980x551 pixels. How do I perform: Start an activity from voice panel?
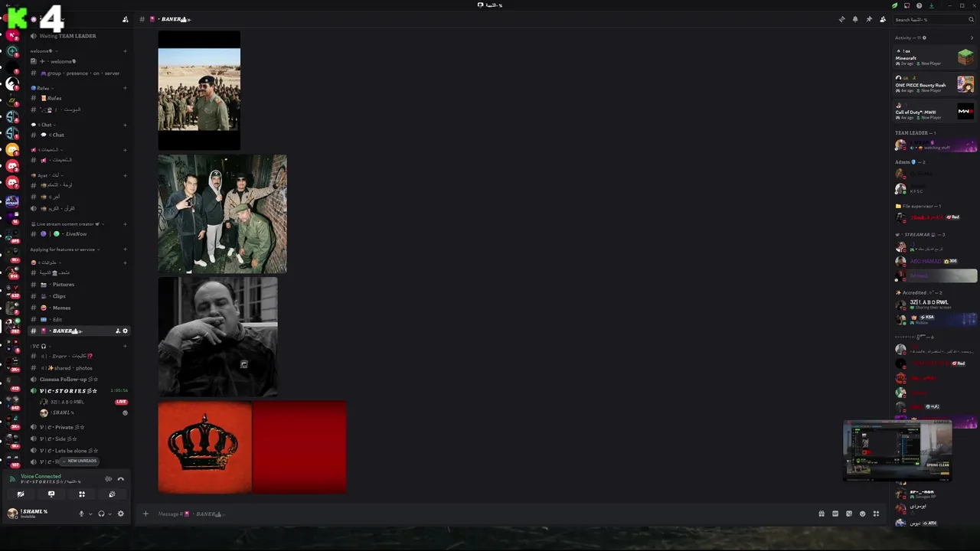82,494
